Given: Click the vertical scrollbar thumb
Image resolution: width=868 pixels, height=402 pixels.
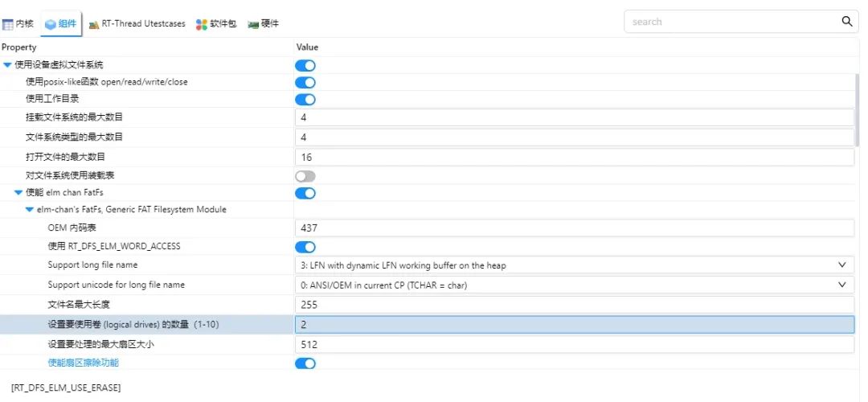Looking at the screenshot, I should [858, 111].
